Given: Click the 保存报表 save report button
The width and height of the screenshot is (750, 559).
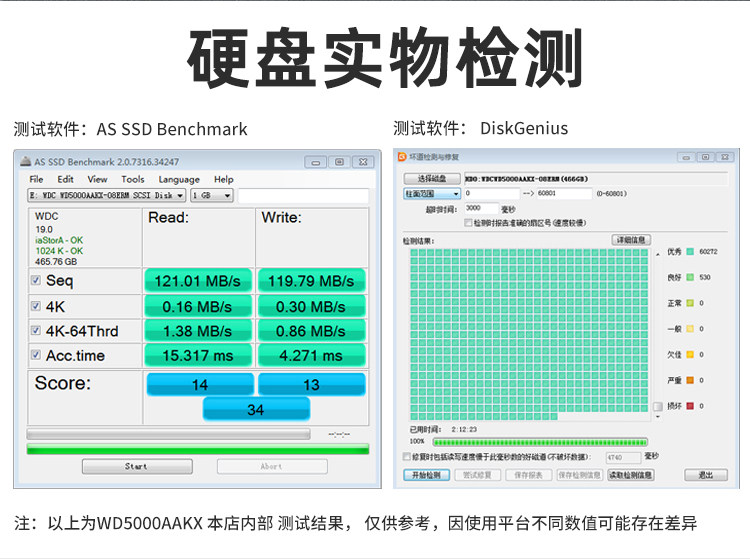Looking at the screenshot, I should click(x=528, y=475).
